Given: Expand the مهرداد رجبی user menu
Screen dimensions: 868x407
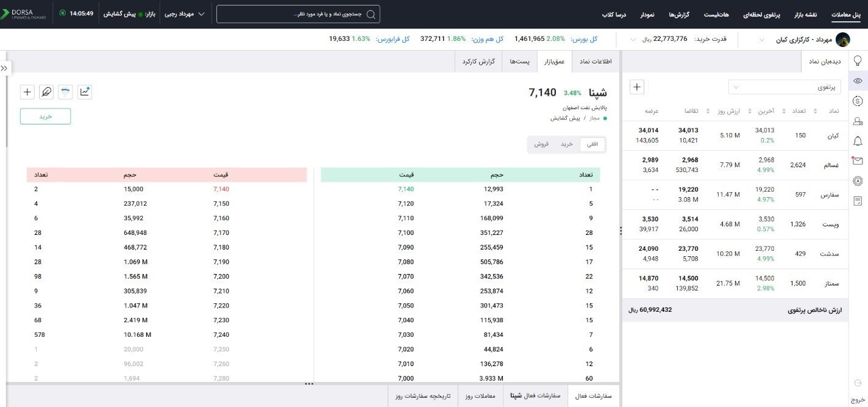Looking at the screenshot, I should point(185,13).
